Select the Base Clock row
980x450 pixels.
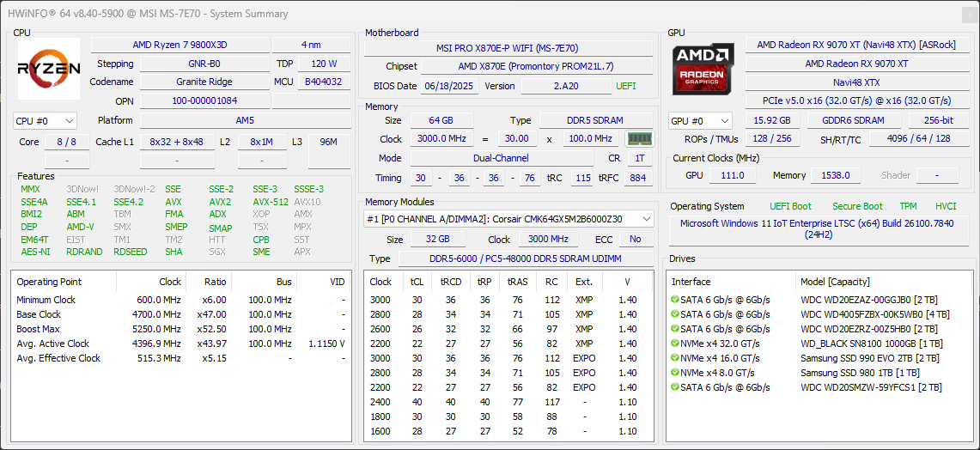point(180,314)
